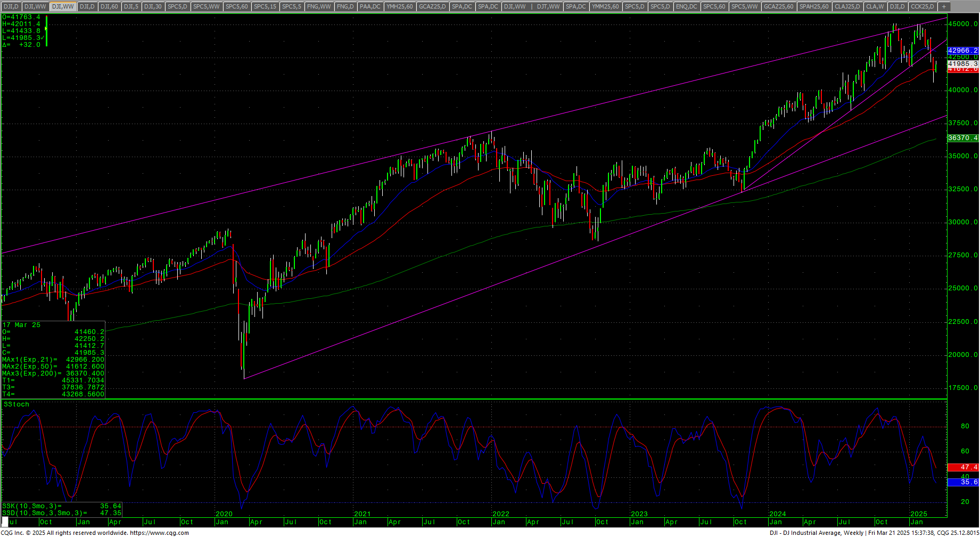Switch to the DJI,60 tab
The image size is (980, 537).
point(109,6)
